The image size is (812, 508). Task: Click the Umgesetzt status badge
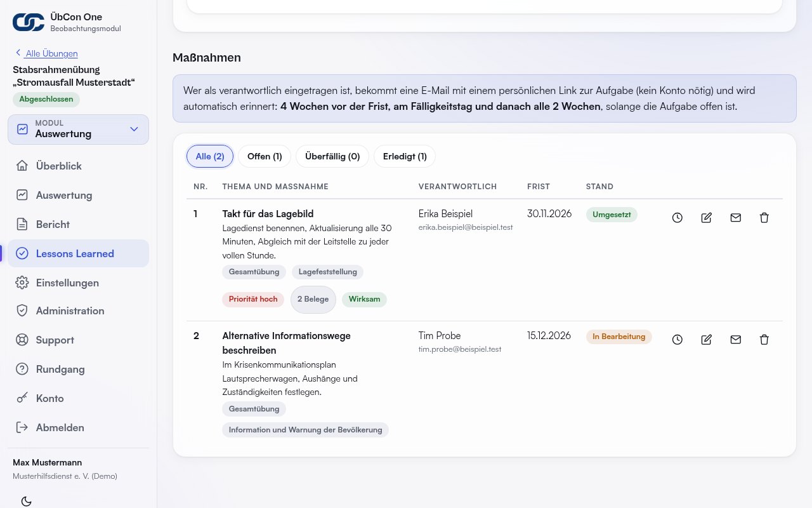[612, 215]
